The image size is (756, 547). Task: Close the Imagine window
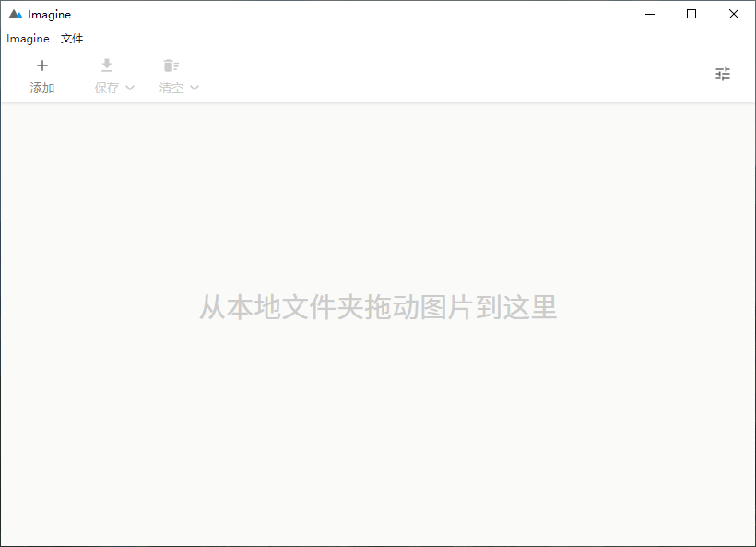point(734,14)
